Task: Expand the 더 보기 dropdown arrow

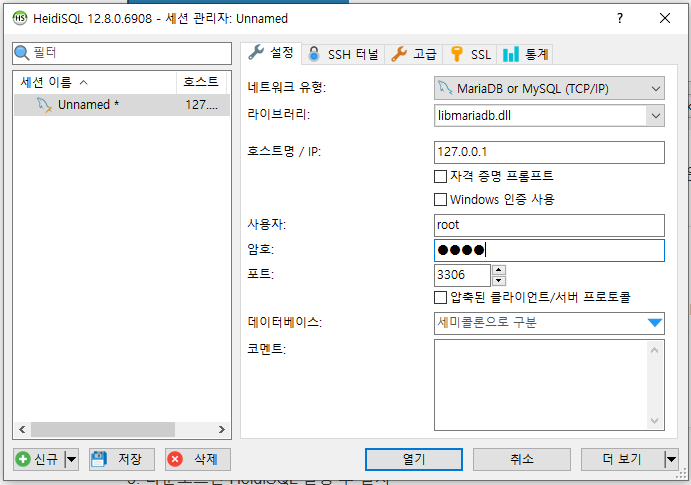Action: pos(671,459)
